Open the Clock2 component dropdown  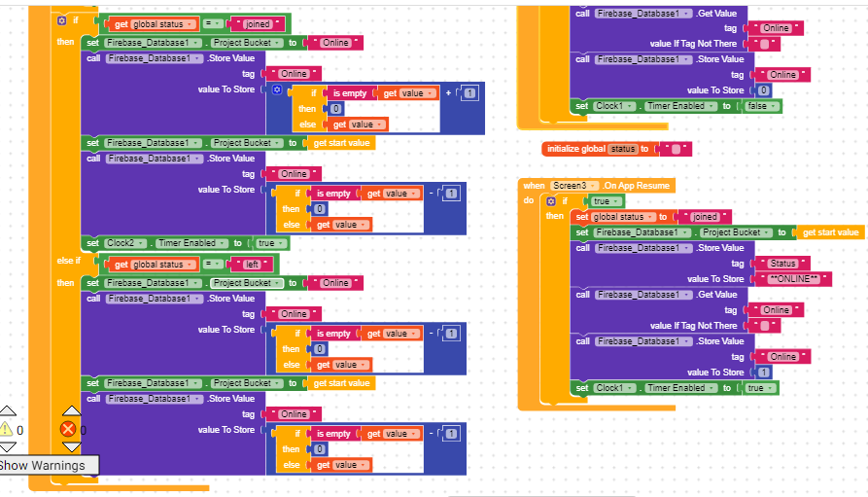coord(125,243)
